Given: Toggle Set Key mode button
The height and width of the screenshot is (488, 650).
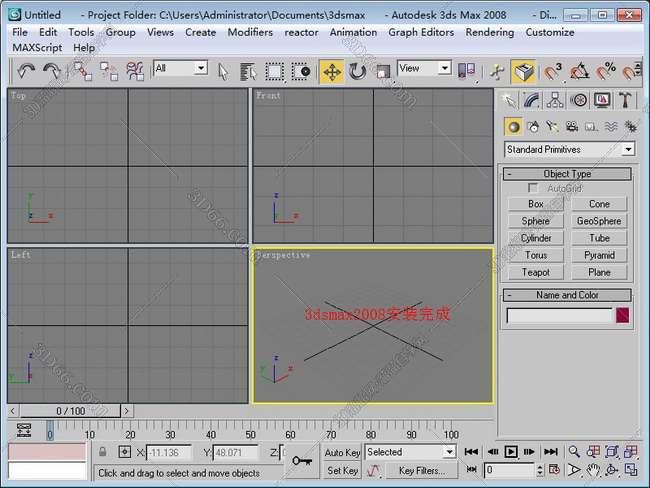Looking at the screenshot, I should point(342,471).
